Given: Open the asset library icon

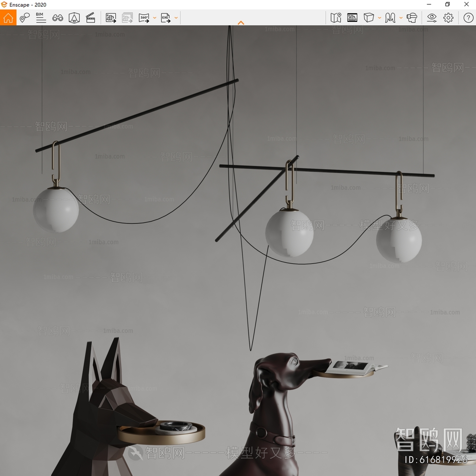Looking at the screenshot, I should click(352, 18).
